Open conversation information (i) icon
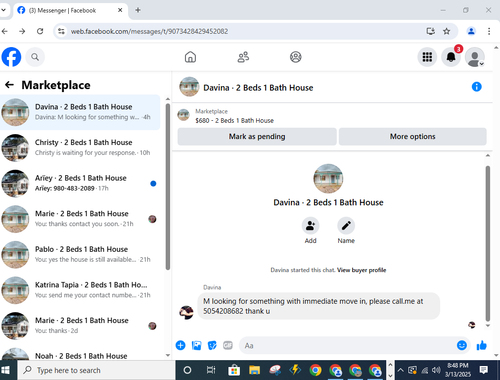Viewport: 500px width, 380px height. coord(477,87)
